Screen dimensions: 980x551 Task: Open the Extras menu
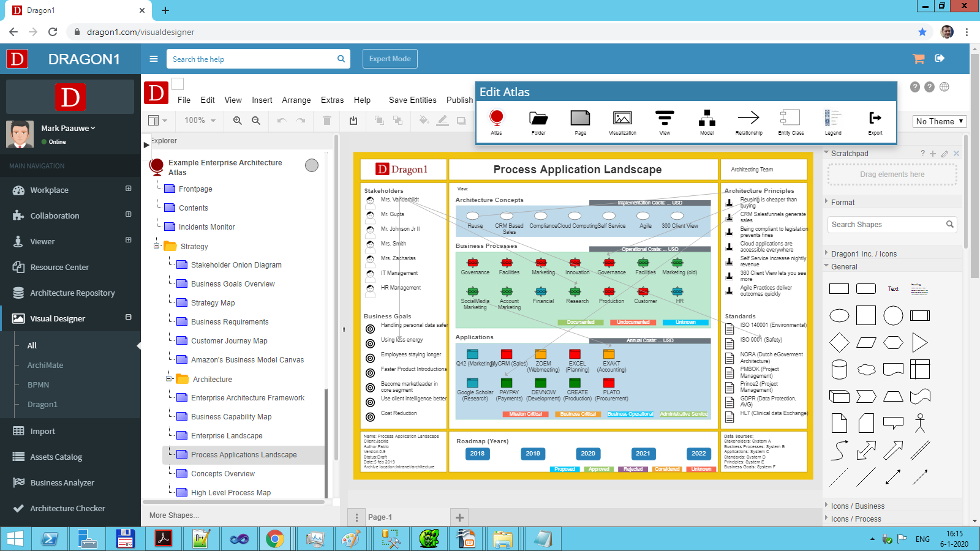pos(332,100)
